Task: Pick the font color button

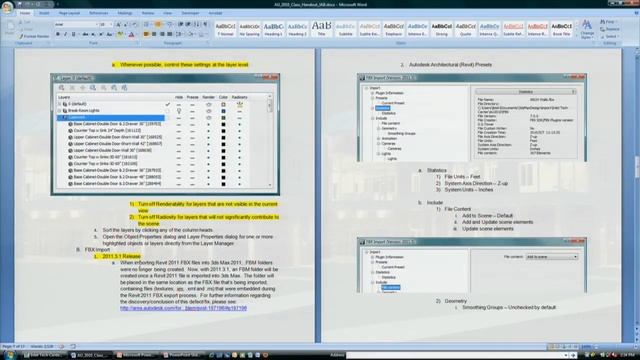Action: point(132,34)
